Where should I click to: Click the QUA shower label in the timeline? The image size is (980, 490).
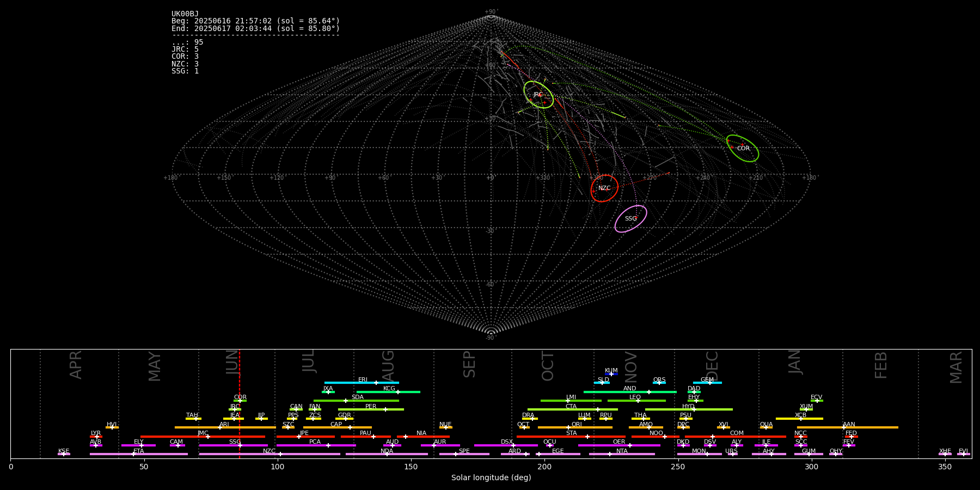click(x=766, y=425)
